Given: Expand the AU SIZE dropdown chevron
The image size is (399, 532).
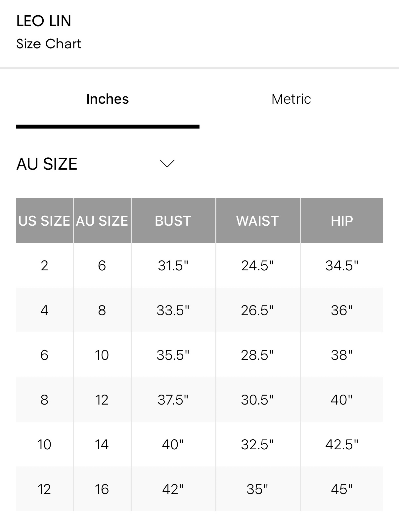Looking at the screenshot, I should coord(167,164).
